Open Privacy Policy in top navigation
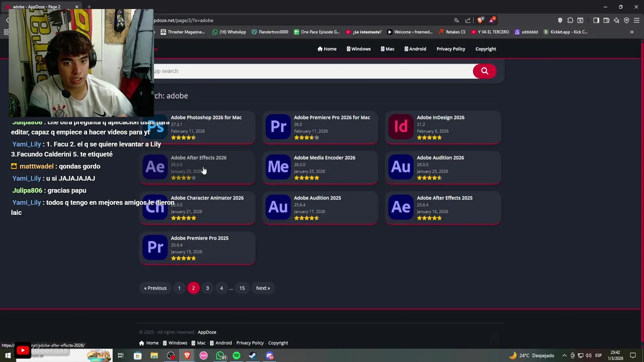The image size is (644, 362). tap(451, 49)
